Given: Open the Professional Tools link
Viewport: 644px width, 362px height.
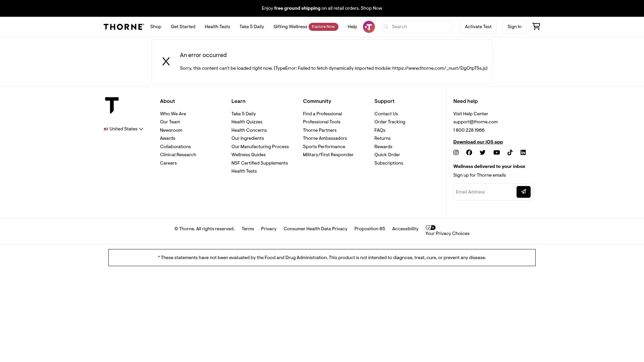Looking at the screenshot, I should click(321, 122).
